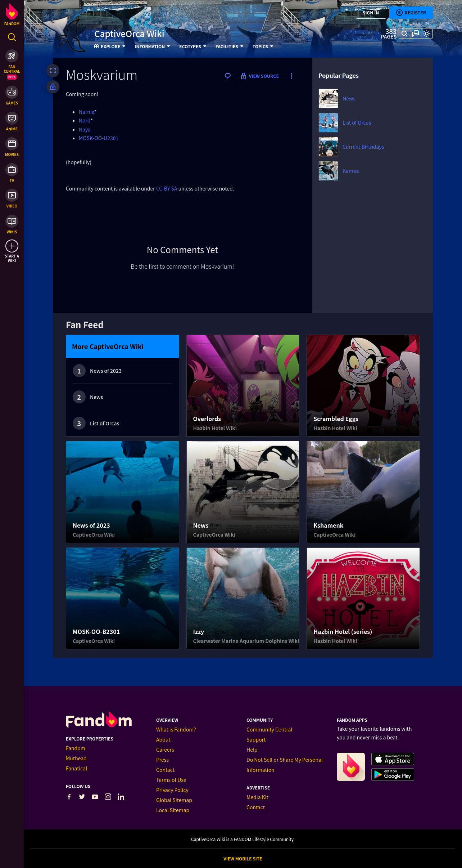Click the YouTube follow icon
The image size is (462, 868).
click(95, 797)
